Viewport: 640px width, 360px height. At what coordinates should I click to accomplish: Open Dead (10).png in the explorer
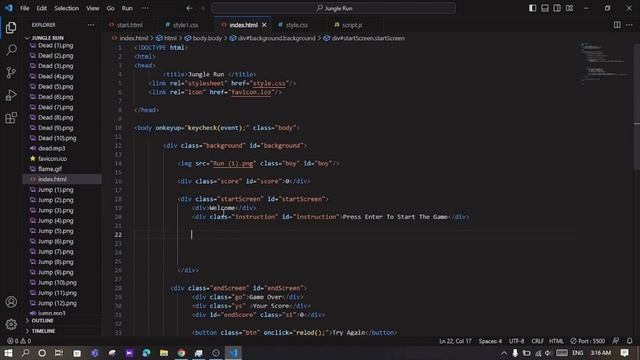57,138
